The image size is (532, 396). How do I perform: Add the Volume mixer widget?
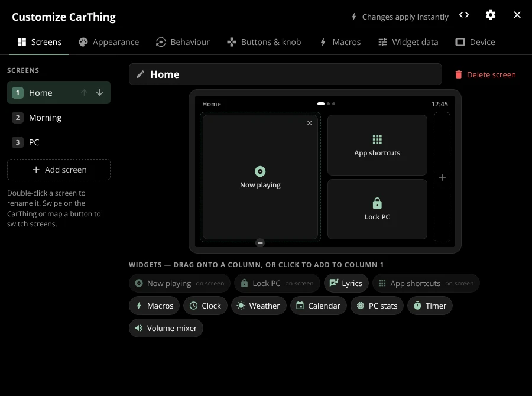point(166,328)
